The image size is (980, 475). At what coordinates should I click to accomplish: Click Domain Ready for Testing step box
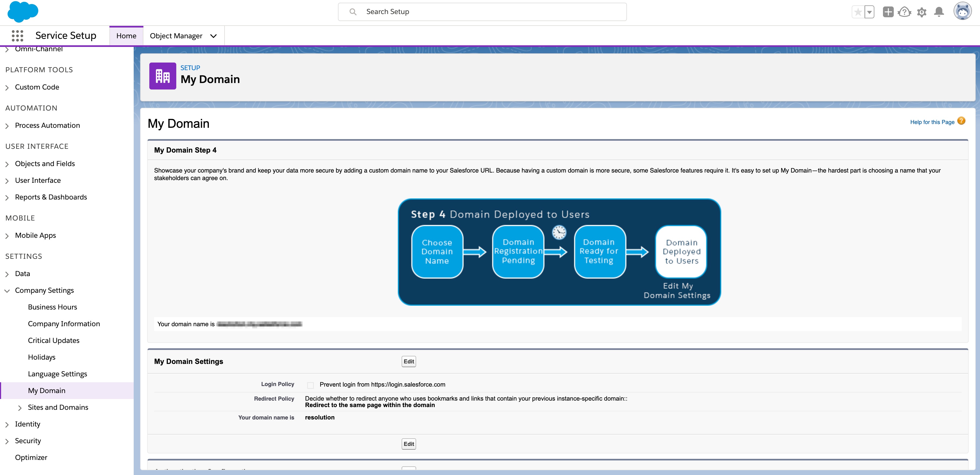click(600, 252)
